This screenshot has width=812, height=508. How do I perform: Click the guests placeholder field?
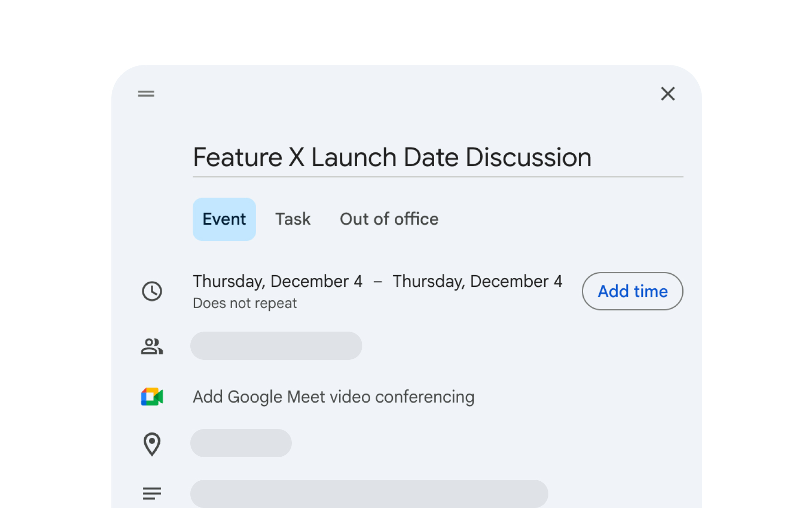point(276,346)
